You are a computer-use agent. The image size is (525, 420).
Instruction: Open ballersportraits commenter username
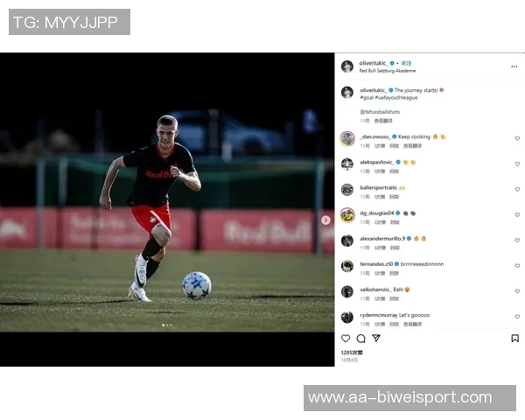pos(378,187)
